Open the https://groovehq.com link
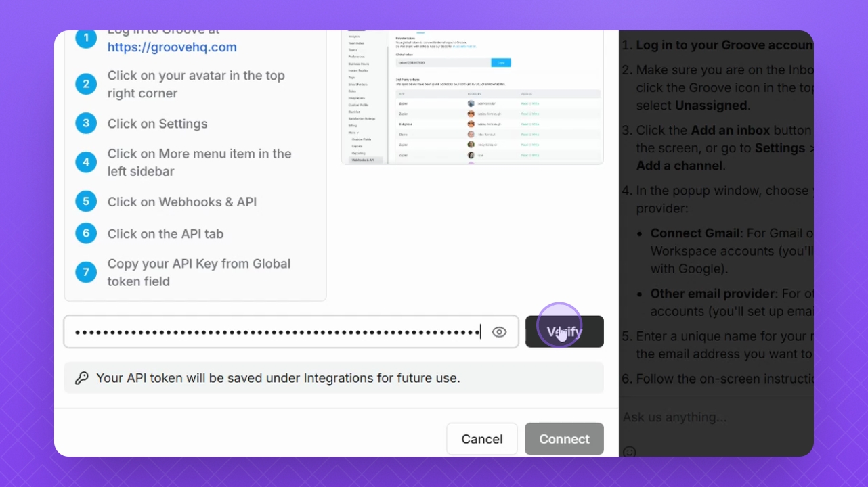This screenshot has height=487, width=868. tap(172, 47)
